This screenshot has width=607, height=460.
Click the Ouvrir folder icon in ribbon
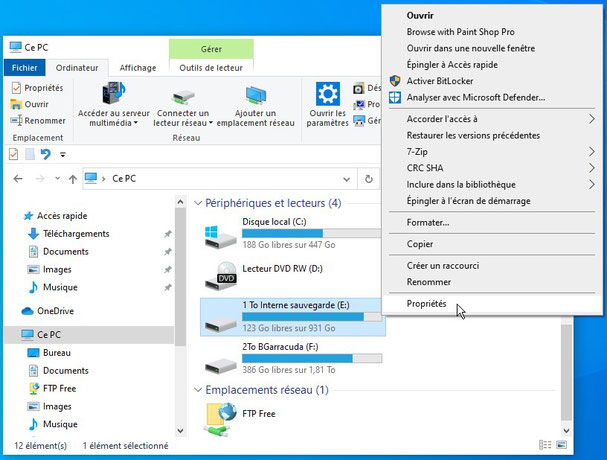click(x=16, y=105)
